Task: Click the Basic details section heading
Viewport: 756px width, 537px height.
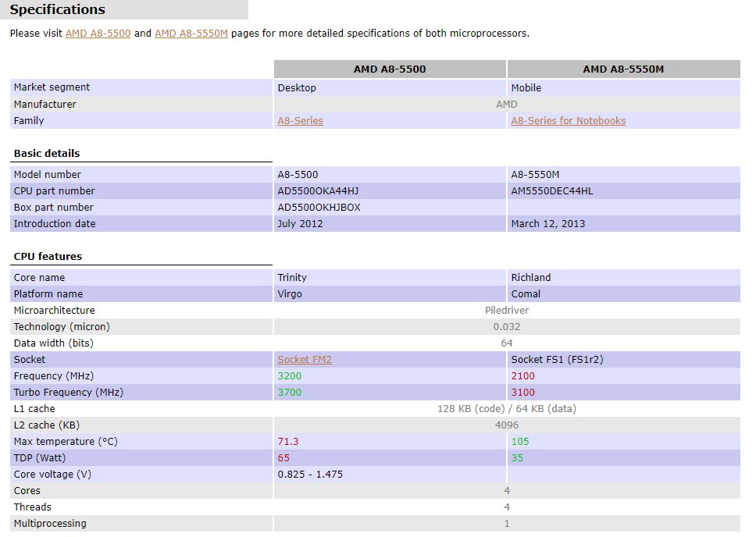Action: tap(47, 154)
